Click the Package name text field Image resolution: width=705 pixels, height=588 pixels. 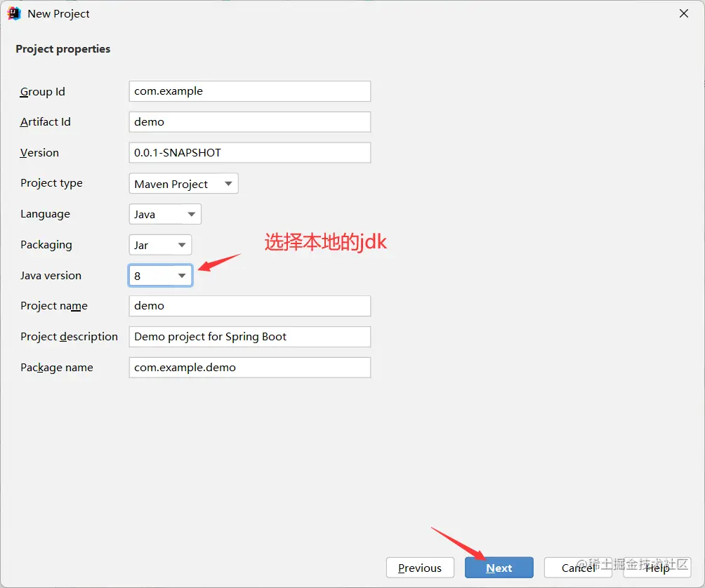249,368
